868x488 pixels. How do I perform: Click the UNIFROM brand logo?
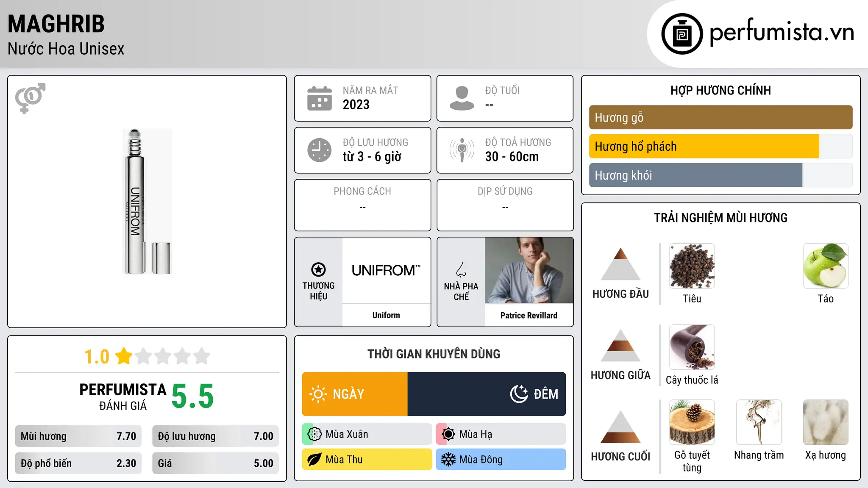point(386,270)
